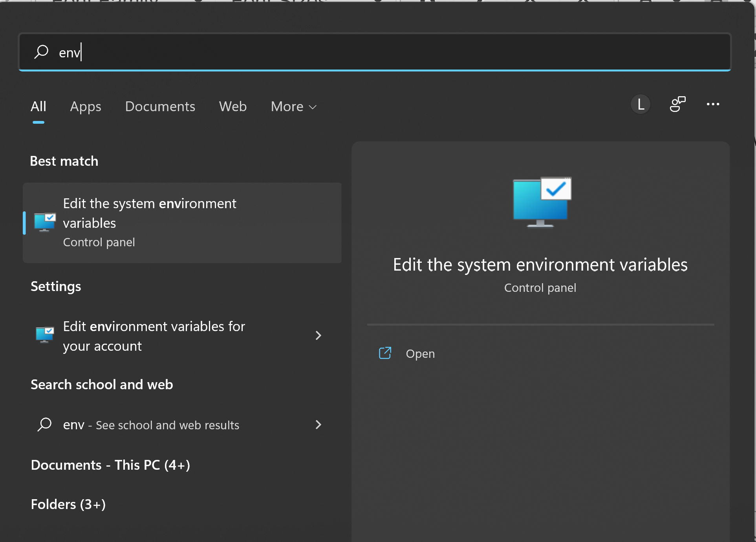The width and height of the screenshot is (756, 542).
Task: Click the large monitor icon in preview pane
Action: pyautogui.click(x=542, y=202)
